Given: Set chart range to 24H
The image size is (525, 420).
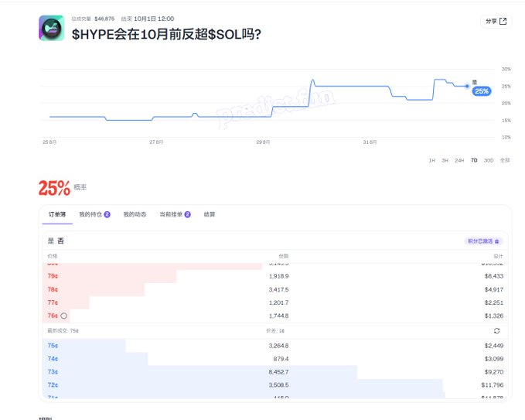Looking at the screenshot, I should pos(459,160).
